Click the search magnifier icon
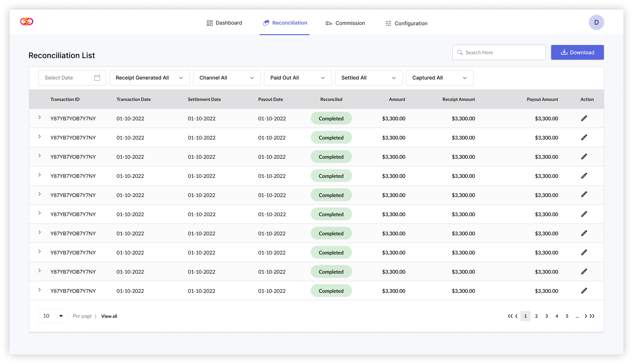Image resolution: width=633 pixels, height=364 pixels. tap(460, 52)
